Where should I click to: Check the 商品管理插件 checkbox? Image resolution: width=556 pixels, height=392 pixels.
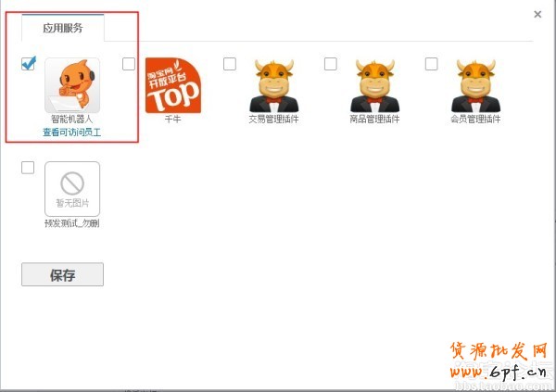[331, 64]
